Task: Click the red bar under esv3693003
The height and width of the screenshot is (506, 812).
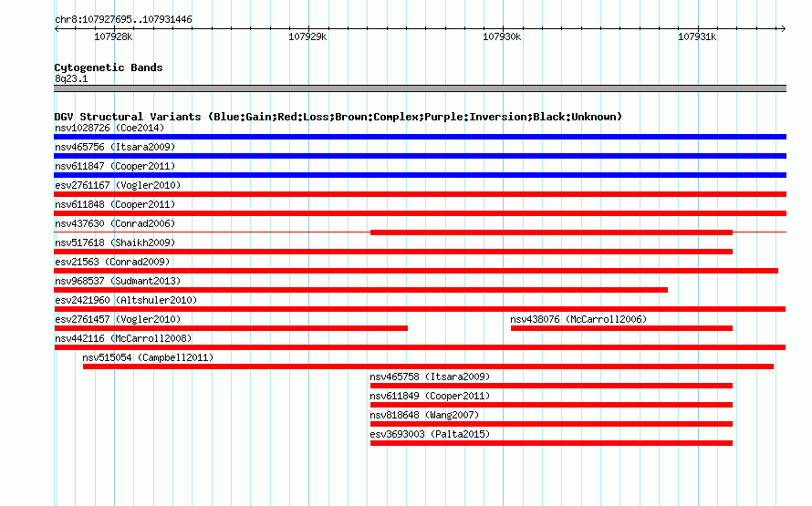Action: pyautogui.click(x=551, y=443)
